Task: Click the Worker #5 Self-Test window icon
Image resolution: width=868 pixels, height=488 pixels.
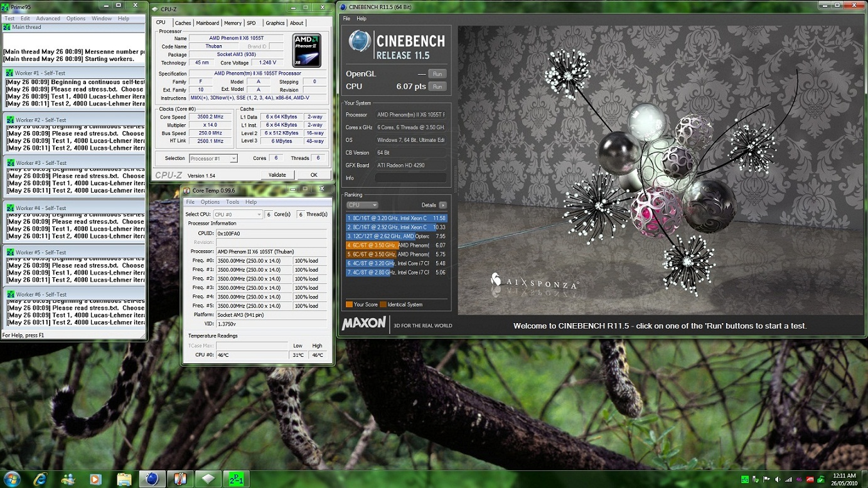Action: coord(9,253)
